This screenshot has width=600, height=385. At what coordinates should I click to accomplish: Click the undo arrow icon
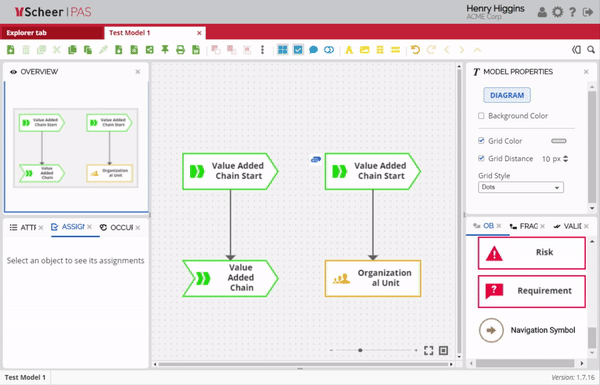tap(415, 50)
